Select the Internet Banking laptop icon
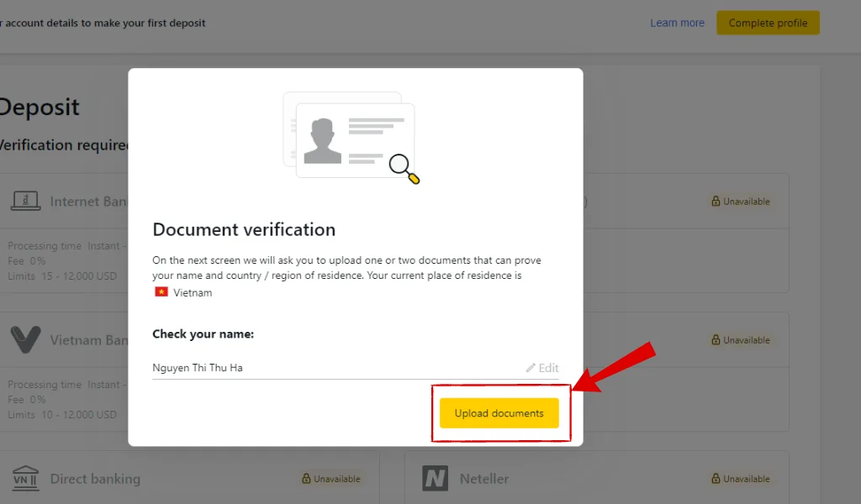Screen dimensions: 861x504 (x=26, y=200)
